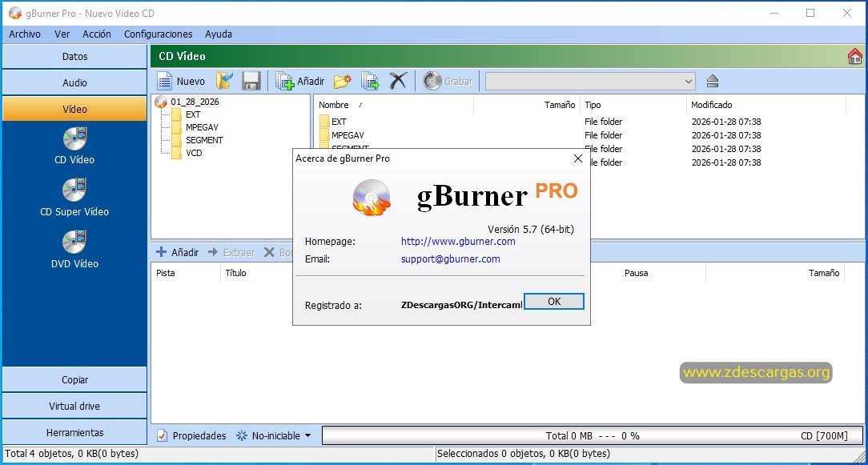Screen dimensions: 868x465
Task: Click the EXT folder icon in file list
Action: click(324, 121)
